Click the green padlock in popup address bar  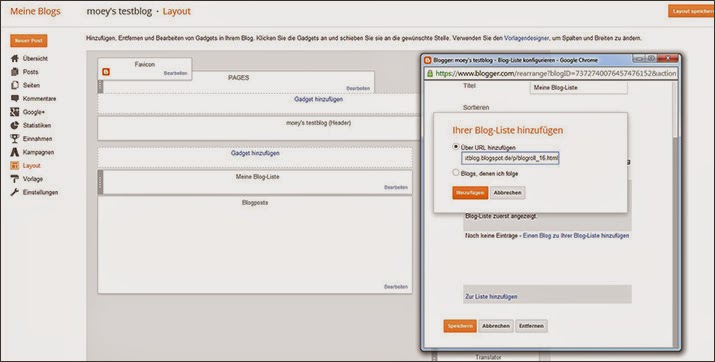pyautogui.click(x=430, y=73)
